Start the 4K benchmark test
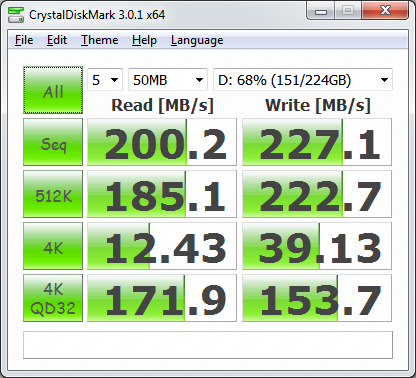Viewport: 416px width, 378px height. point(53,246)
